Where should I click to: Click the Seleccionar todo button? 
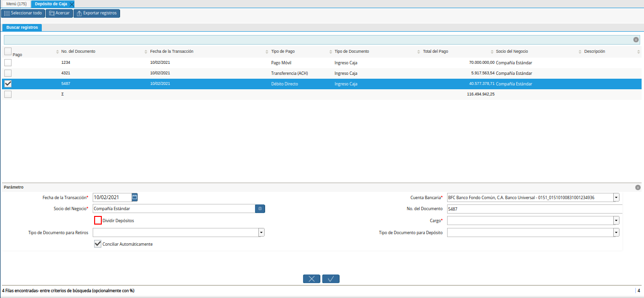(23, 13)
